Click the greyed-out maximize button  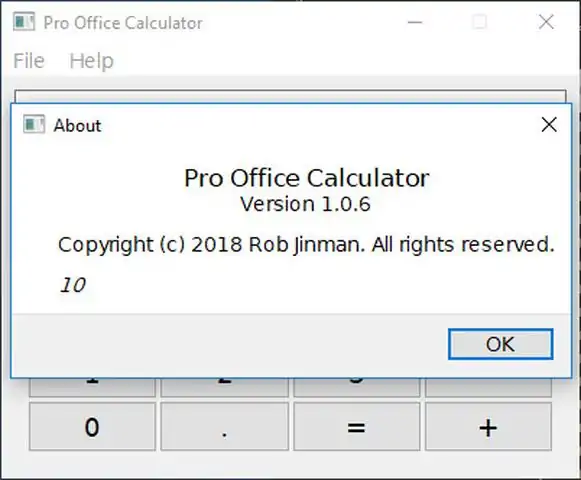[x=479, y=22]
